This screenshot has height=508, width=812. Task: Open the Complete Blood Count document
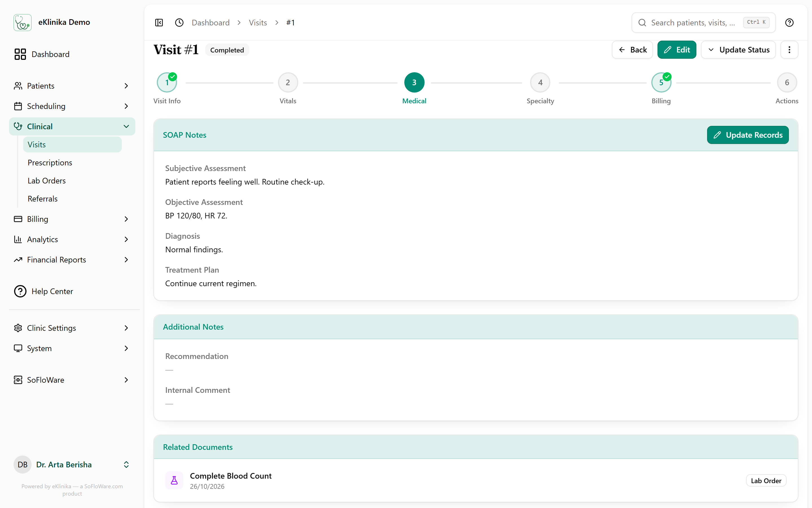coord(475,480)
